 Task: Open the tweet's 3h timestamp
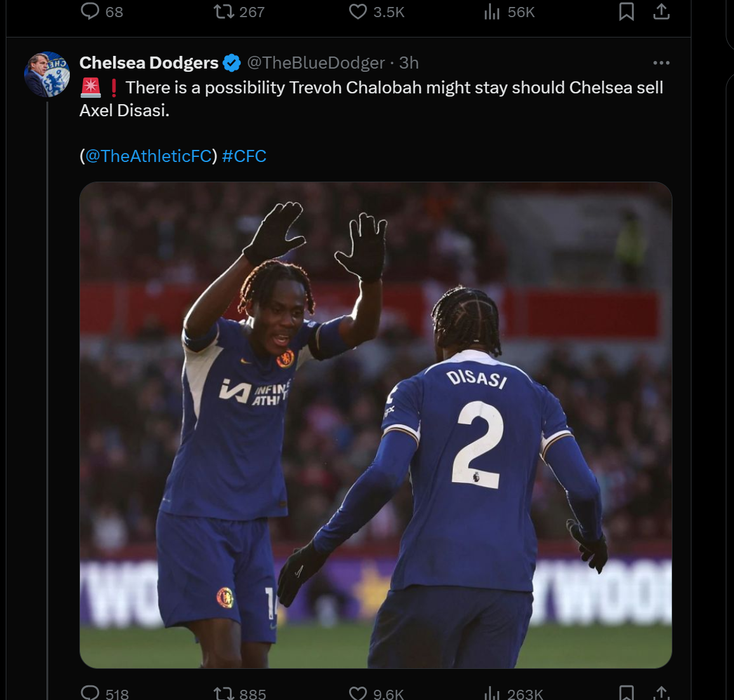(x=409, y=63)
